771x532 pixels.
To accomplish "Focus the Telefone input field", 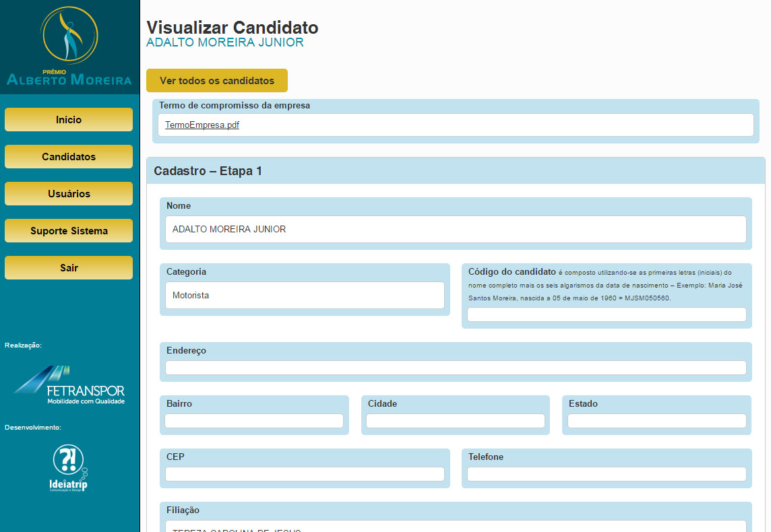I will 607,474.
